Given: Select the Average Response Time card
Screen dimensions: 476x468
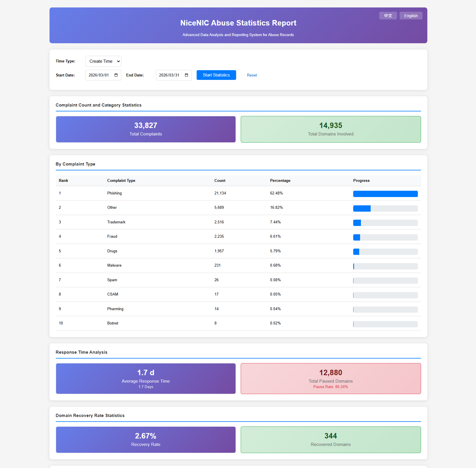Looking at the screenshot, I should [x=146, y=379].
